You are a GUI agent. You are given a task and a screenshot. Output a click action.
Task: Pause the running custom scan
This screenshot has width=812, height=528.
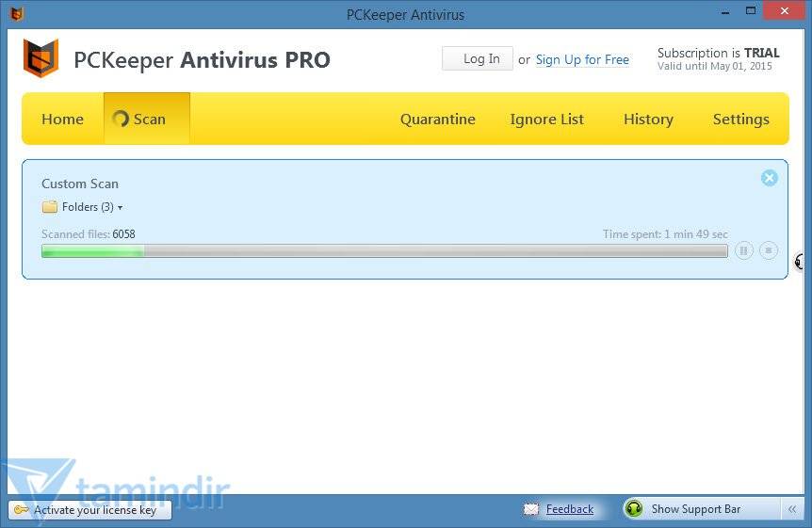point(744,250)
